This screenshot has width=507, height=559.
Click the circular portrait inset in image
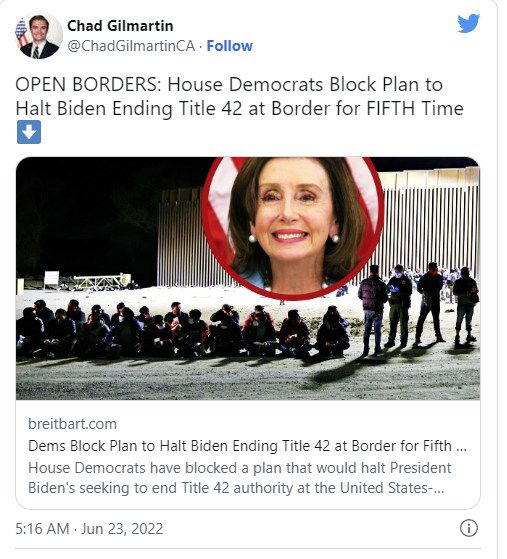[292, 225]
